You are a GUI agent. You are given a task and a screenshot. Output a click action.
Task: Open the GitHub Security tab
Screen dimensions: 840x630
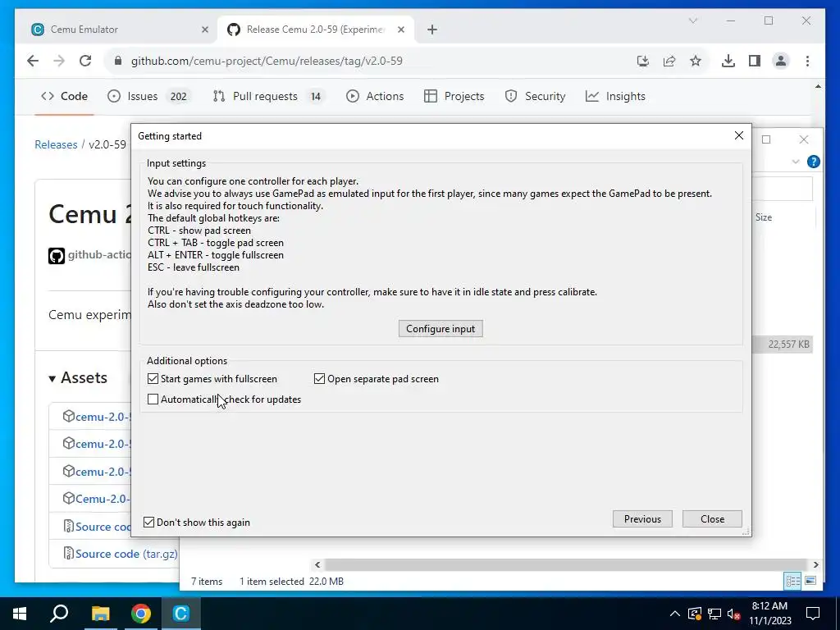[x=535, y=96]
